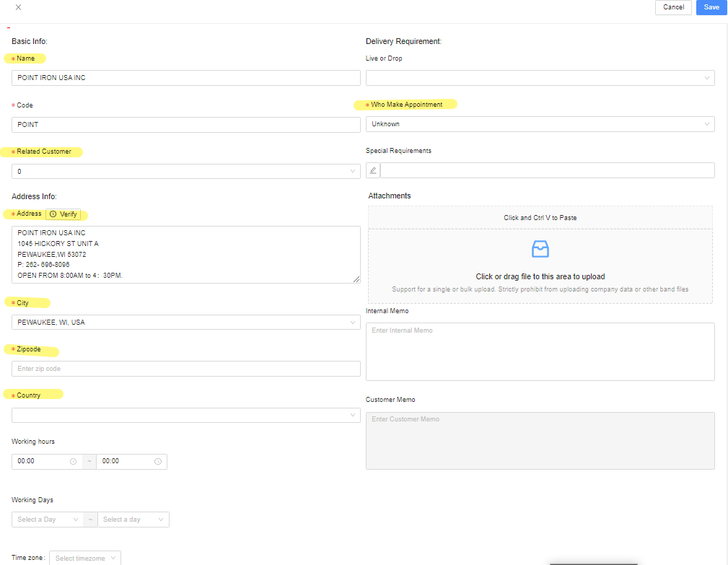The height and width of the screenshot is (565, 728).
Task: Cancel editing using the Cancel button
Action: [x=673, y=7]
